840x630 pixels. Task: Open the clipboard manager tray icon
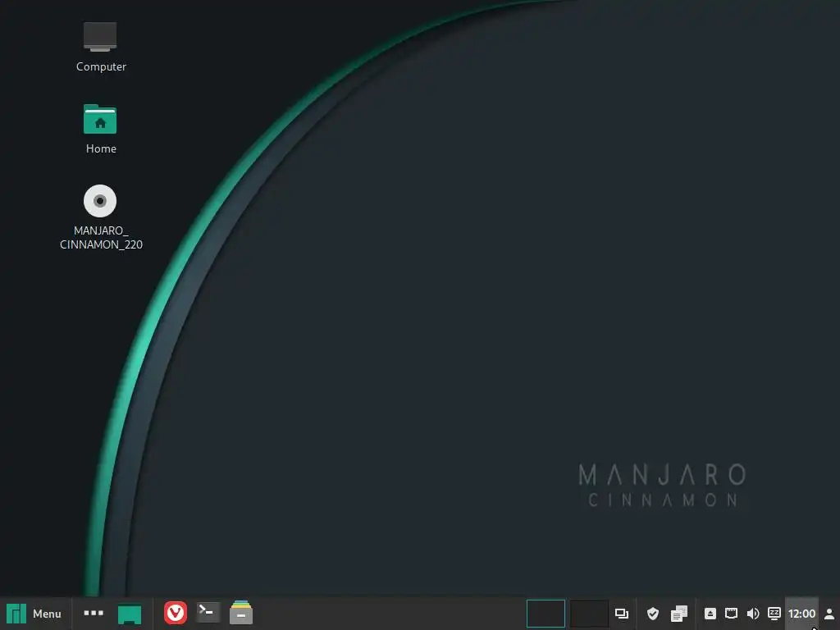pyautogui.click(x=678, y=614)
